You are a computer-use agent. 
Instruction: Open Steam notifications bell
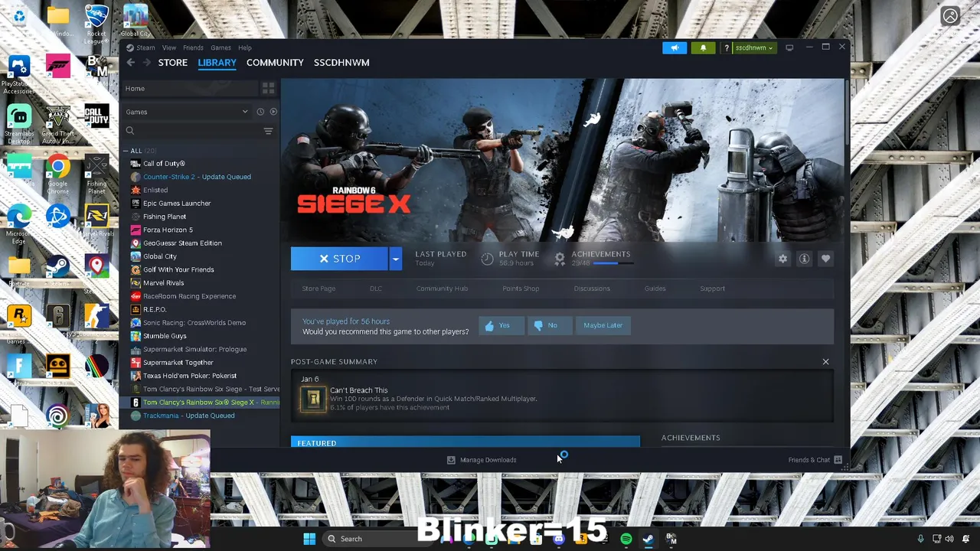[x=703, y=47]
